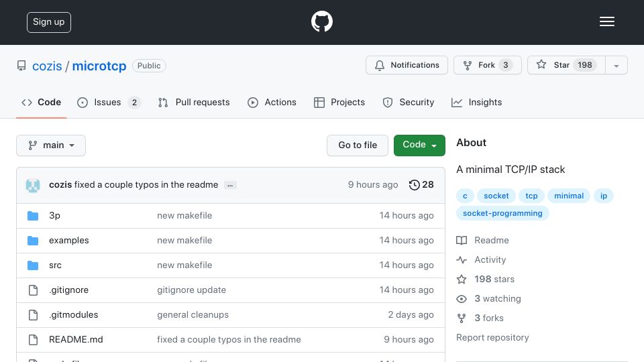Expand the green Code dropdown

[x=419, y=145]
